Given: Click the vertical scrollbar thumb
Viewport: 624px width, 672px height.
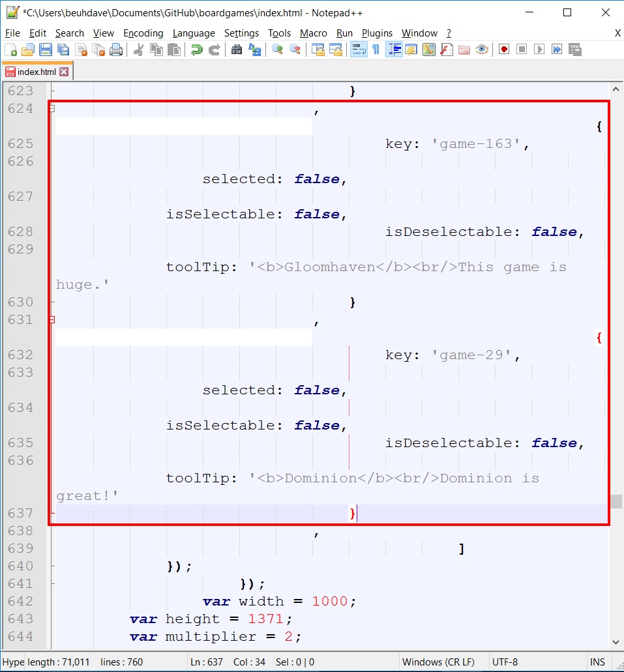Looking at the screenshot, I should (x=616, y=501).
